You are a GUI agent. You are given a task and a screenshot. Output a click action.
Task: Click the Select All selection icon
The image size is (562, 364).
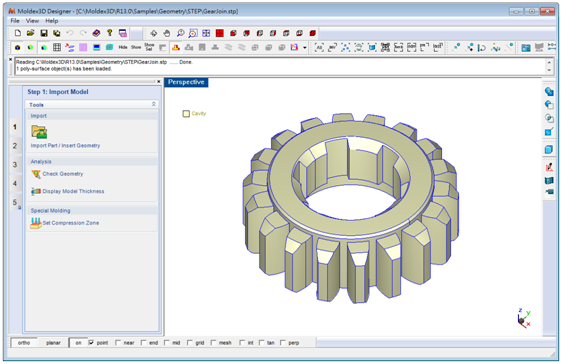(319, 47)
